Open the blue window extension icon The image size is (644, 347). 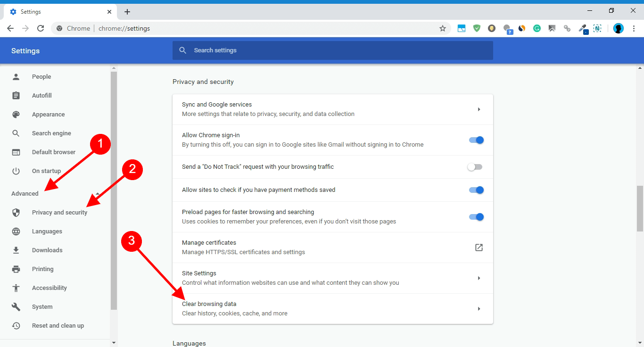462,28
